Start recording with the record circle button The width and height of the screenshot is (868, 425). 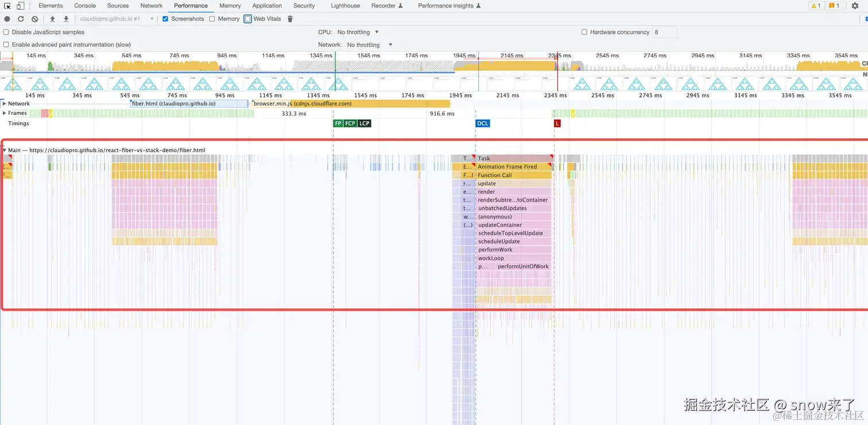tap(7, 19)
